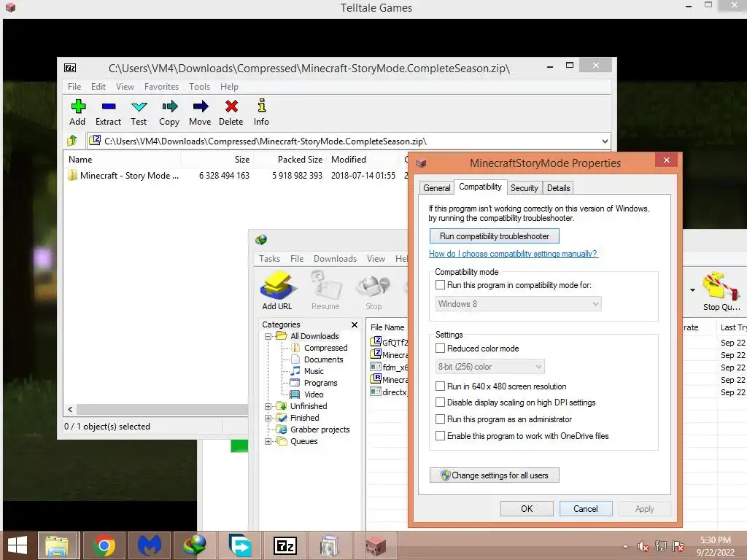Open link How do I choose compatibility settings
Image resolution: width=747 pixels, height=560 pixels.
[x=513, y=254]
